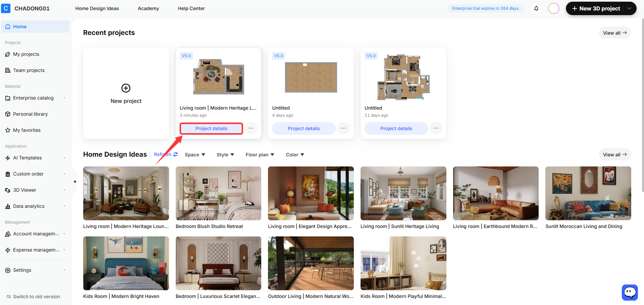Collapse the sidebar with the arrow handle
This screenshot has width=644, height=305.
tap(75, 182)
